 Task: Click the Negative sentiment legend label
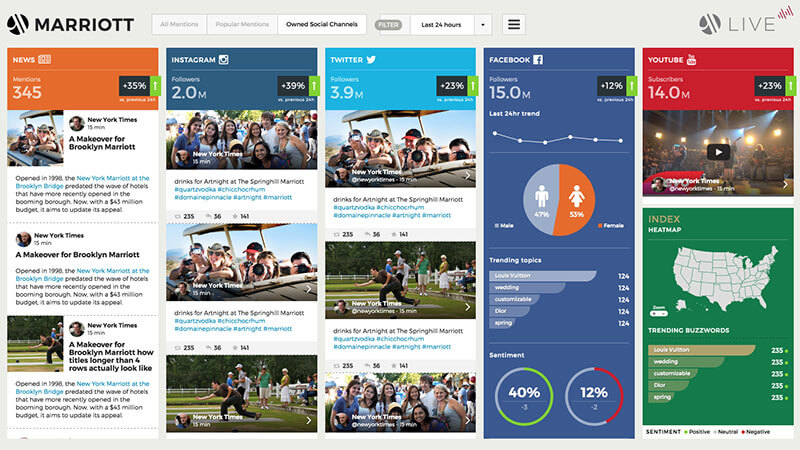(x=756, y=432)
